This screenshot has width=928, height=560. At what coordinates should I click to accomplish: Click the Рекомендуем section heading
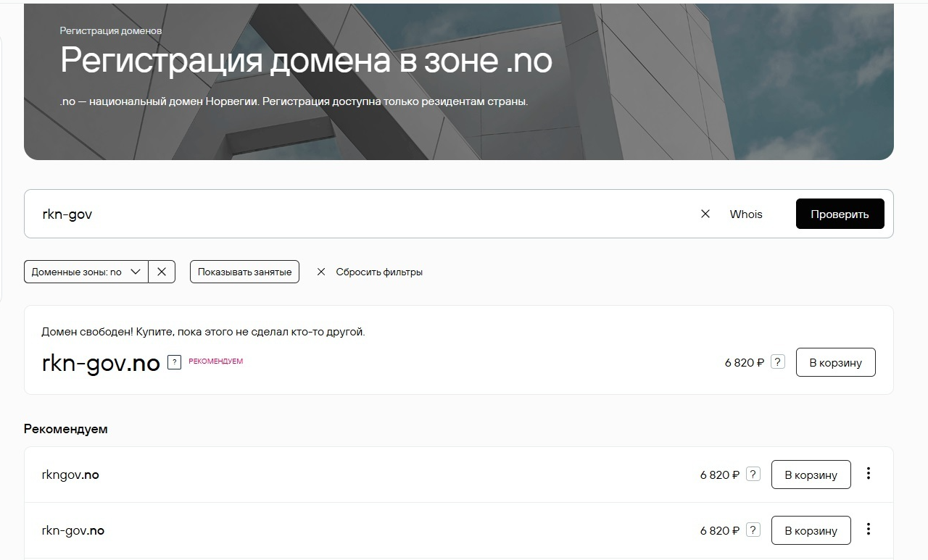(66, 429)
